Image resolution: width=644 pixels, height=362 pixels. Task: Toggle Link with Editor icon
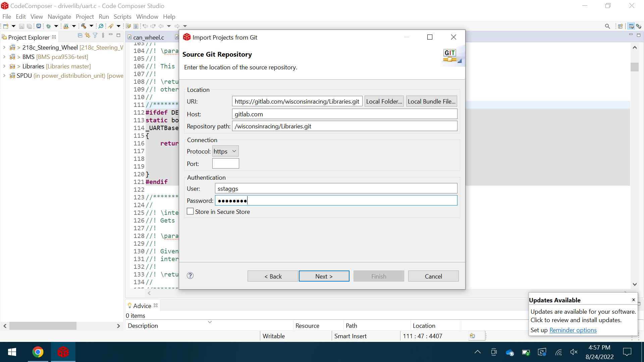88,36
